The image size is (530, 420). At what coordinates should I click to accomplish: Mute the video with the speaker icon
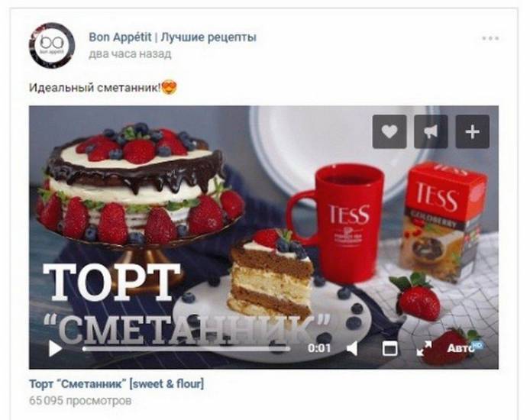[x=352, y=348]
